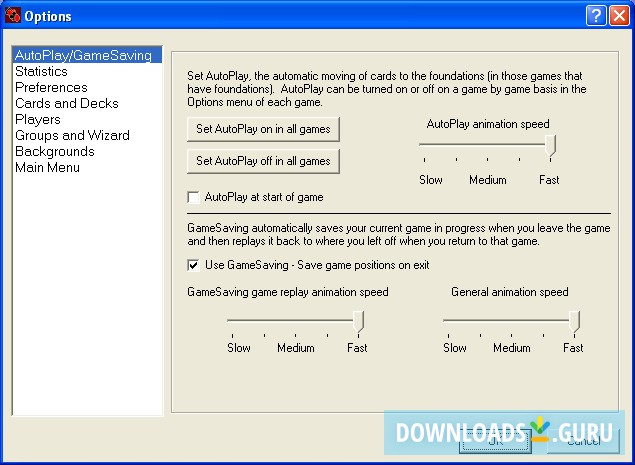Click Medium under General animation speed
The image size is (635, 465).
tap(511, 348)
